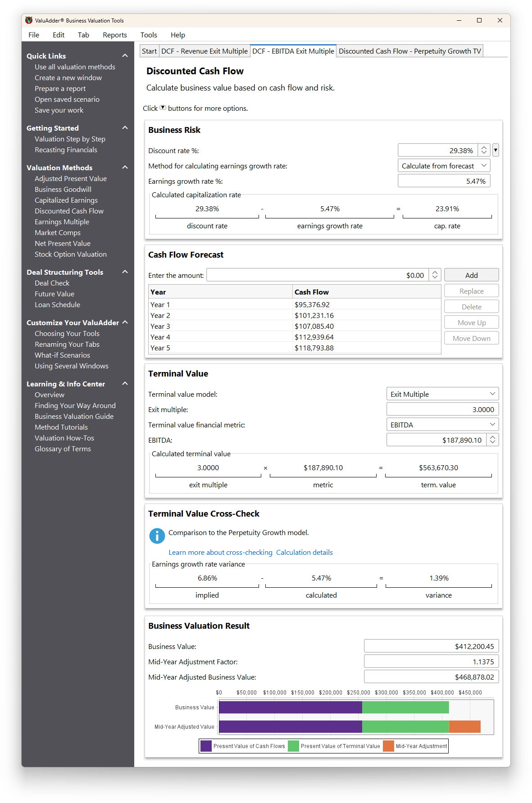Collapse Learning & Info Center section
Image resolution: width=532 pixels, height=803 pixels.
(125, 384)
